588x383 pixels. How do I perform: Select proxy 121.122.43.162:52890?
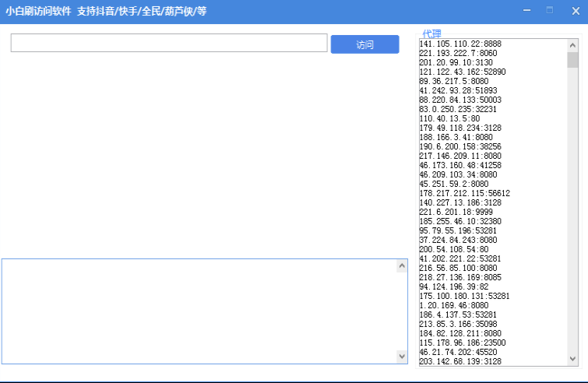[x=463, y=72]
